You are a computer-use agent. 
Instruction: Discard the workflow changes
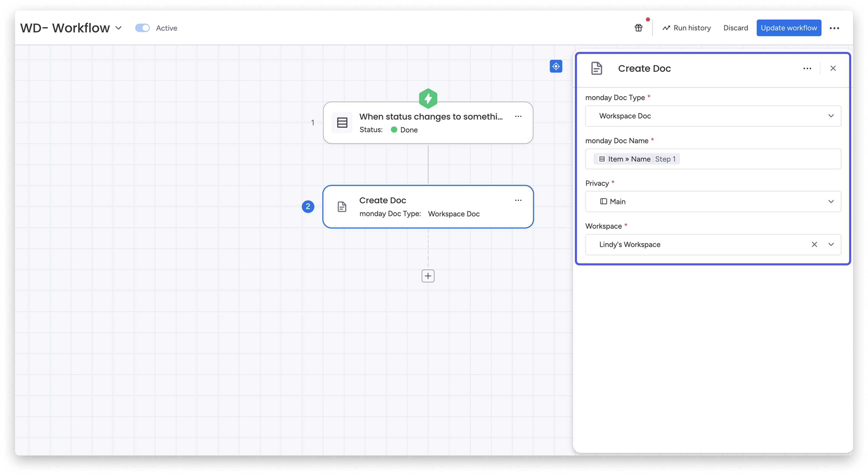pos(735,28)
